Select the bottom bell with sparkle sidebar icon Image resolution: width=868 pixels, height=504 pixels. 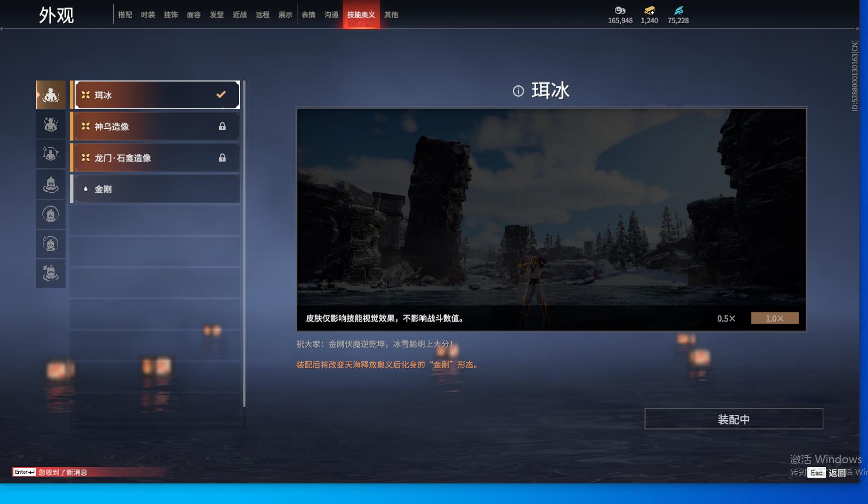pos(50,274)
